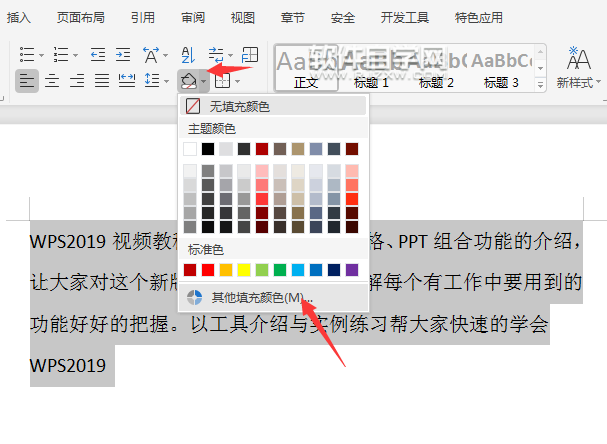The height and width of the screenshot is (444, 607).
Task: Pick dark red in theme colors top row
Action: tap(262, 149)
